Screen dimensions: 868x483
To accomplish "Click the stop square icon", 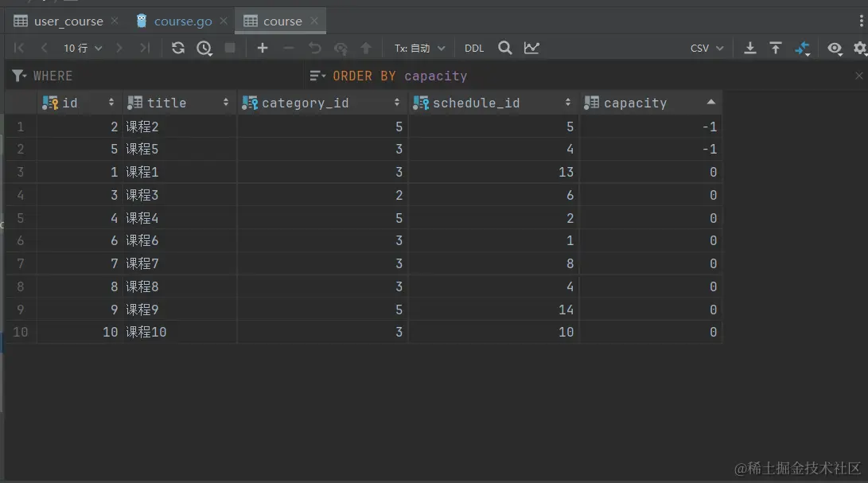I will click(x=230, y=49).
